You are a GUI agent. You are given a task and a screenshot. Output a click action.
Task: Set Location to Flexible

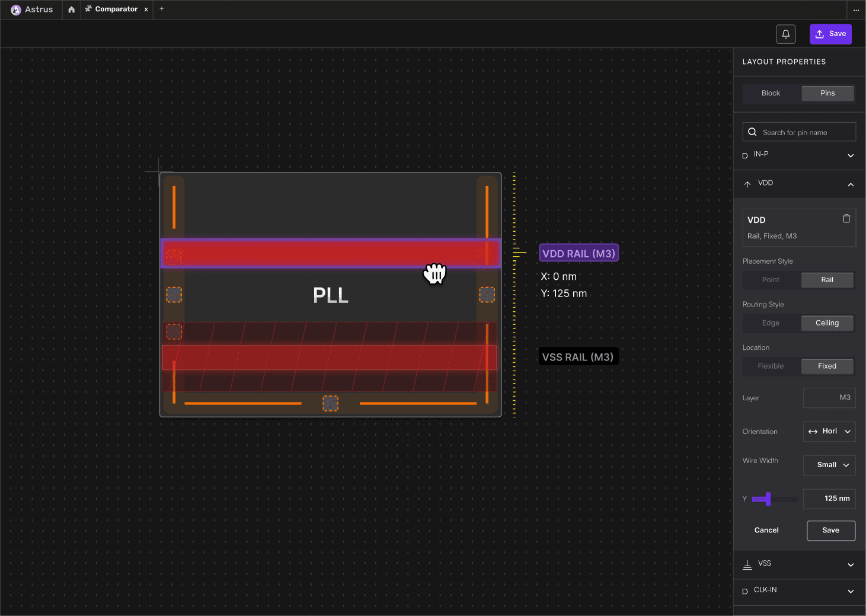point(771,366)
